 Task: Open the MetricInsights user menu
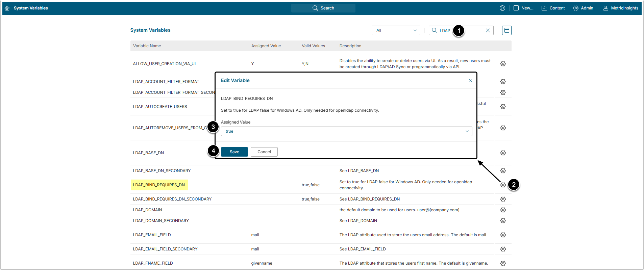[x=621, y=8]
